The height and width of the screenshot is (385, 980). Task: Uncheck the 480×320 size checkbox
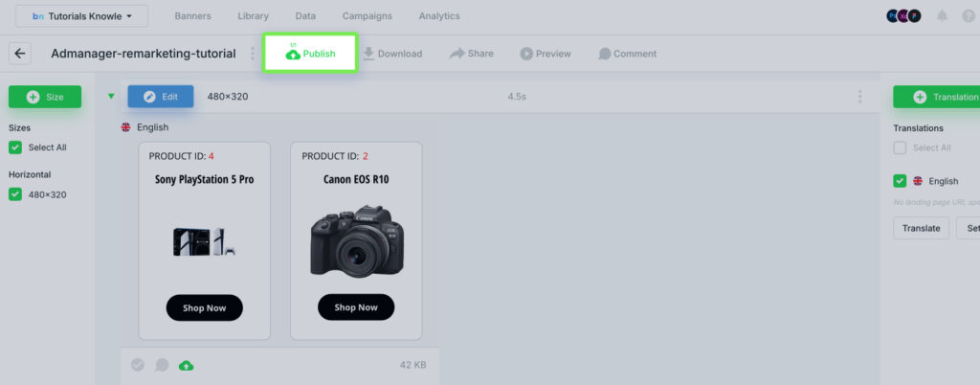[15, 194]
